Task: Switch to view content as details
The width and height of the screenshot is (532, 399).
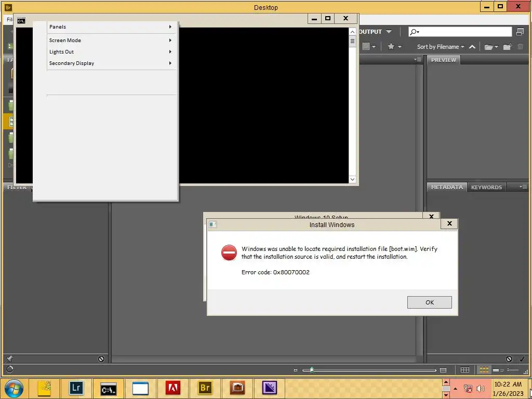Action: pyautogui.click(x=498, y=370)
